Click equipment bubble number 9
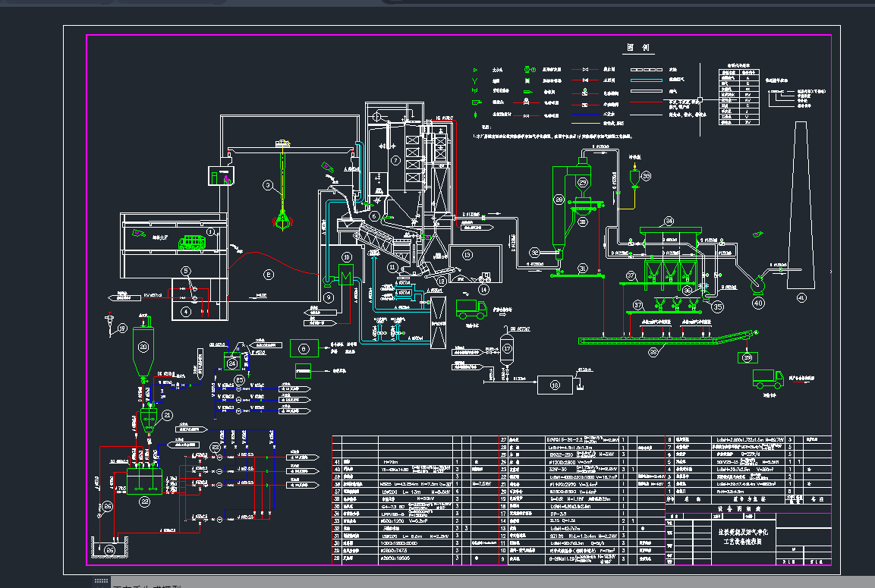 (329, 298)
